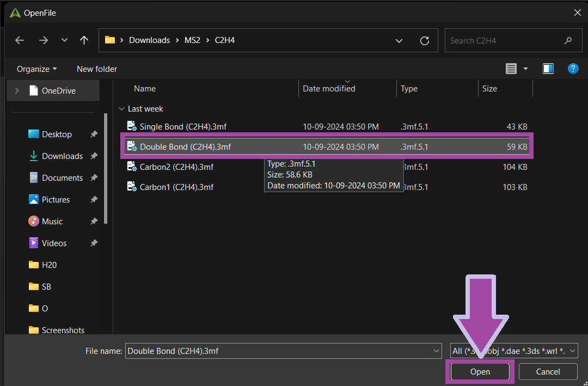Go up one folder level
Viewport: 588px width, 386px height.
coord(84,40)
